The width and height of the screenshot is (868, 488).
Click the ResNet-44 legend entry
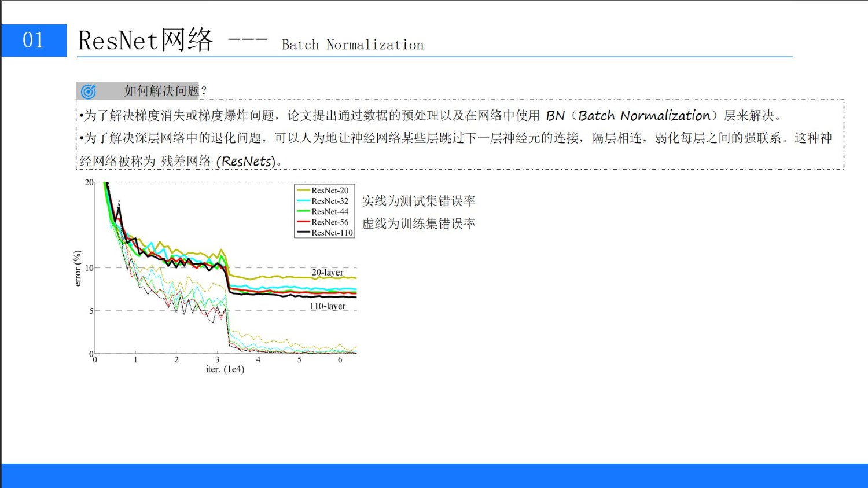[323, 211]
